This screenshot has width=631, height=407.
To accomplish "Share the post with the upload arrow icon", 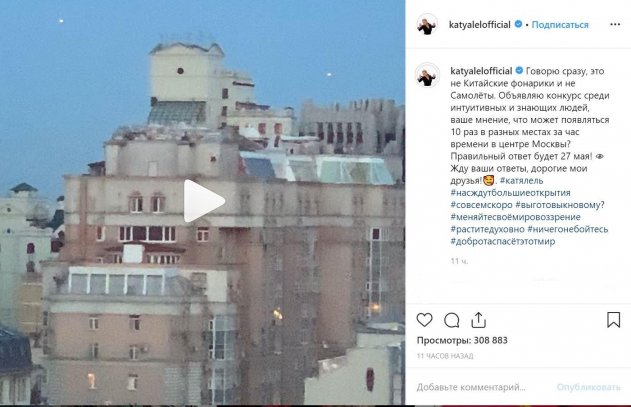I will point(478,320).
